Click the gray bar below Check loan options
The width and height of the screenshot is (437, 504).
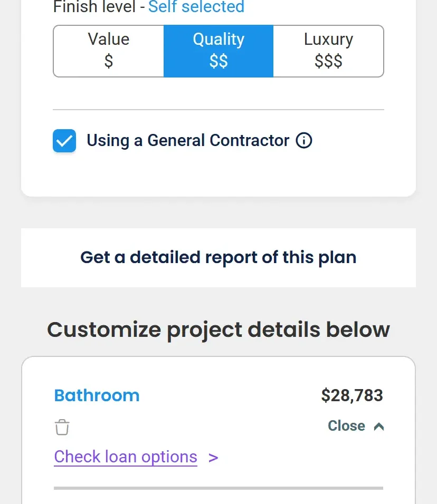click(218, 488)
